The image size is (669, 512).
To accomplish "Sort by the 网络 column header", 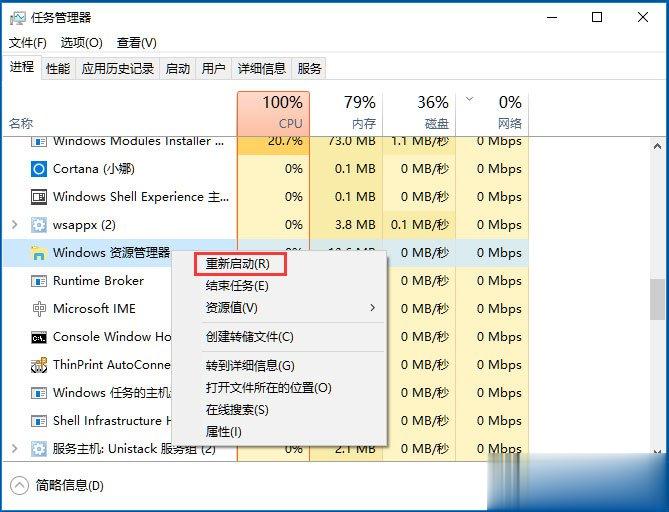I will pyautogui.click(x=492, y=114).
